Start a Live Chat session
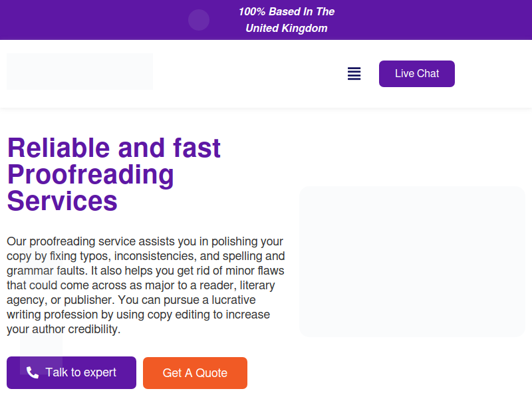Viewport: 532px width, 399px height. [x=417, y=74]
